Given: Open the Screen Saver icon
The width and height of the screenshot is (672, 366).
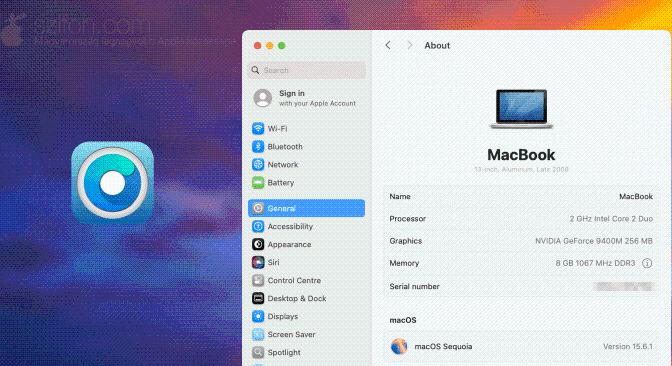Looking at the screenshot, I should (258, 334).
